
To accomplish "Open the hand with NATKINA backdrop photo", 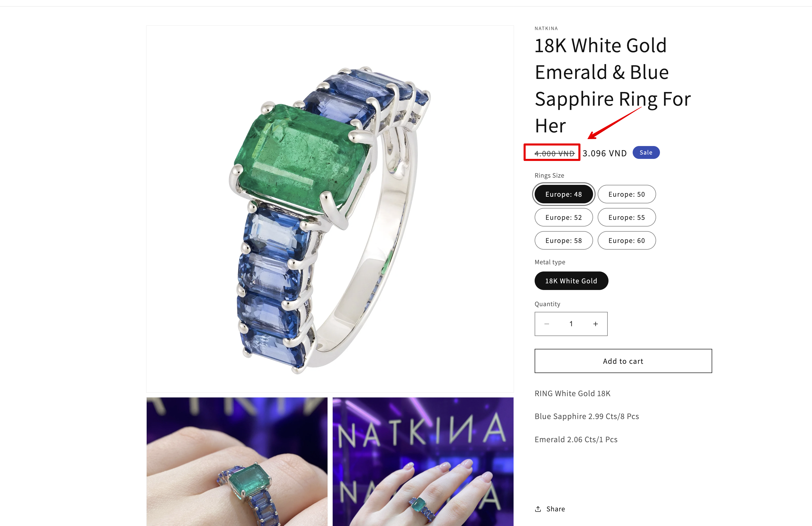I will [x=423, y=461].
